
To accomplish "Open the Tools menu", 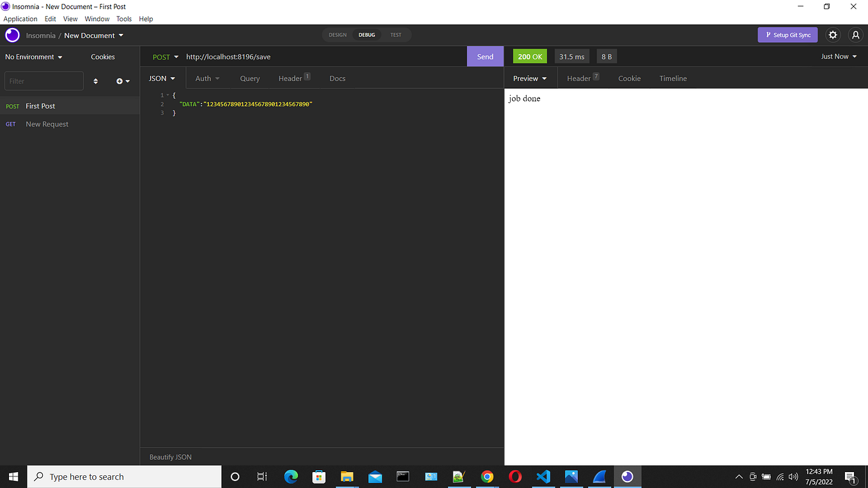I will coord(124,19).
